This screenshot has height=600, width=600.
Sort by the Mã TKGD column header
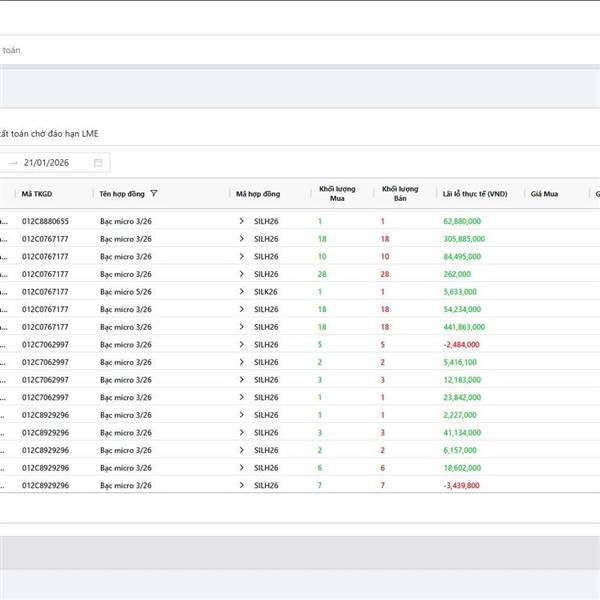click(35, 194)
